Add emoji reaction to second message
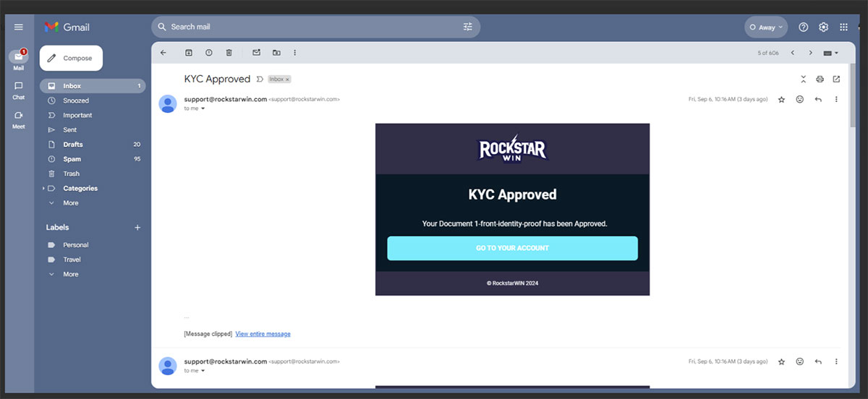This screenshot has width=868, height=399. coord(800,361)
